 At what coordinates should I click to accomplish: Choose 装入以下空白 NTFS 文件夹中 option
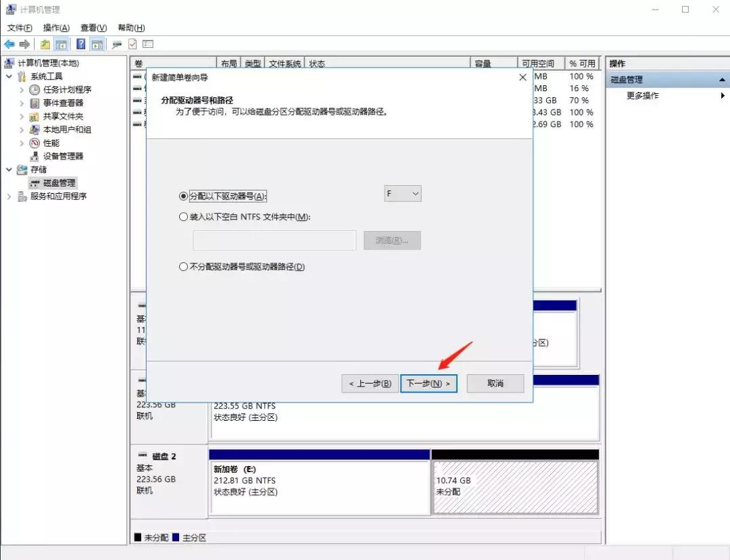click(183, 217)
